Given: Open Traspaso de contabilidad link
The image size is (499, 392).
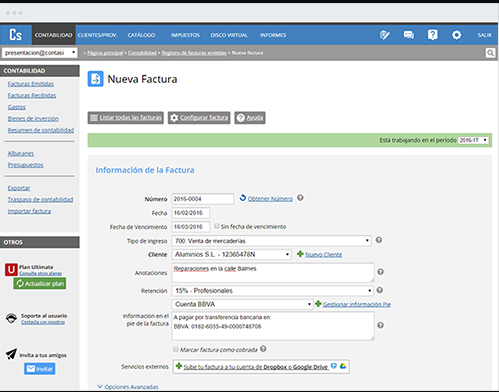Looking at the screenshot, I should click(40, 199).
